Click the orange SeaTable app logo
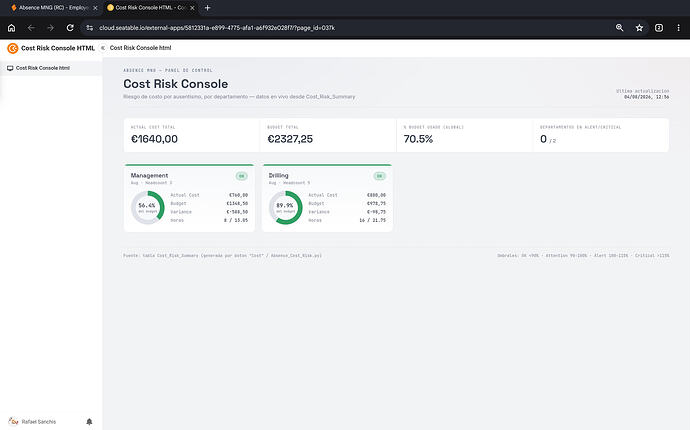Image resolution: width=690 pixels, height=430 pixels. (x=13, y=48)
